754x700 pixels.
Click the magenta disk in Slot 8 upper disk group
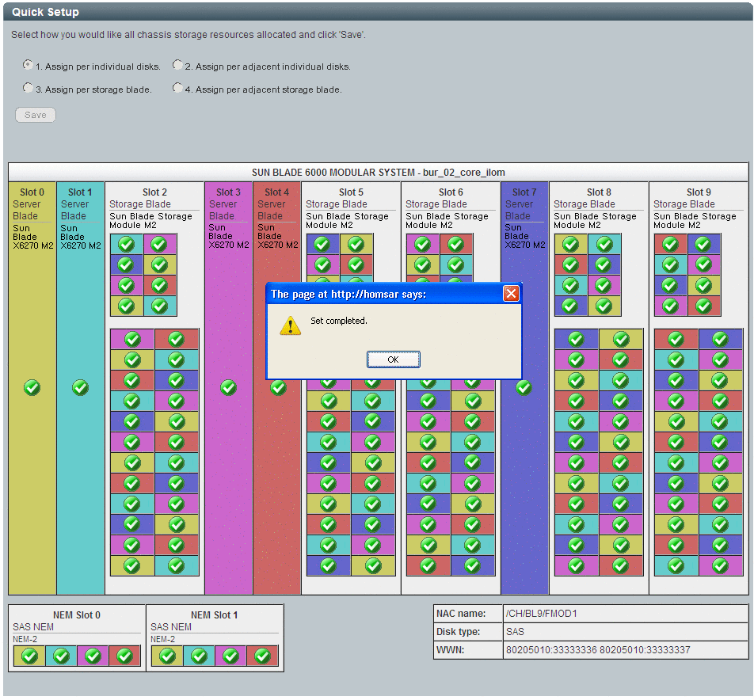(604, 286)
